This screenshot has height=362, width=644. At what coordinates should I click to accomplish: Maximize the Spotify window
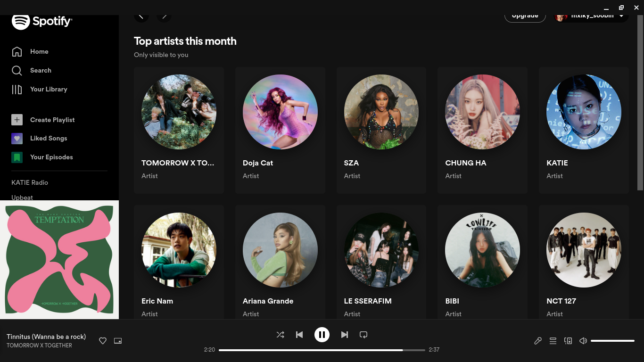[x=621, y=8]
